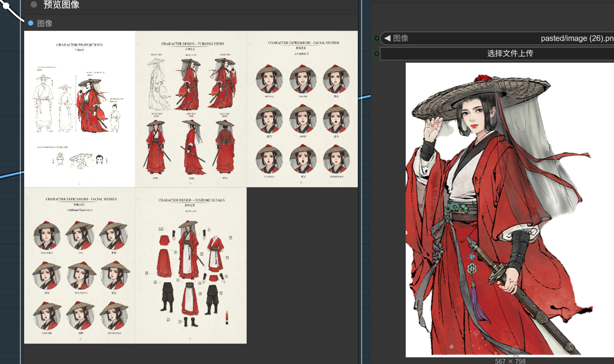614x364 pixels.
Task: Open the Costume Details sheet thumbnail
Action: click(x=190, y=265)
